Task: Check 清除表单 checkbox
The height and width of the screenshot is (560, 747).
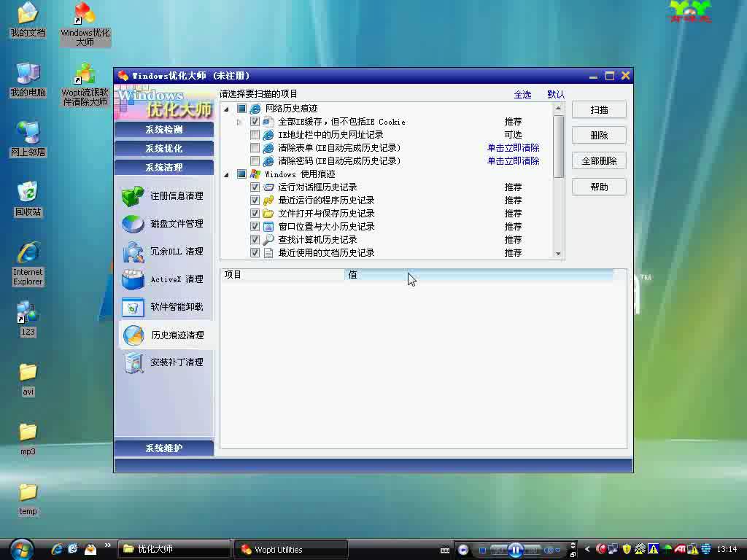Action: tap(255, 148)
